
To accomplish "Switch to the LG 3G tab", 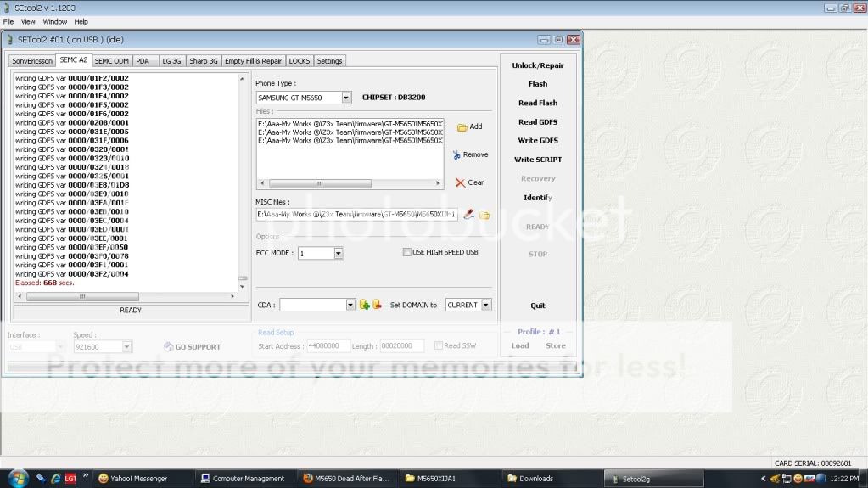I will coord(171,61).
